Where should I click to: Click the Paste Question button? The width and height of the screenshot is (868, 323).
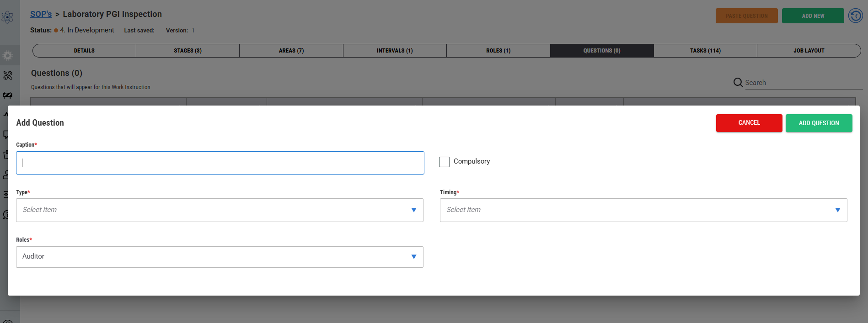[746, 16]
